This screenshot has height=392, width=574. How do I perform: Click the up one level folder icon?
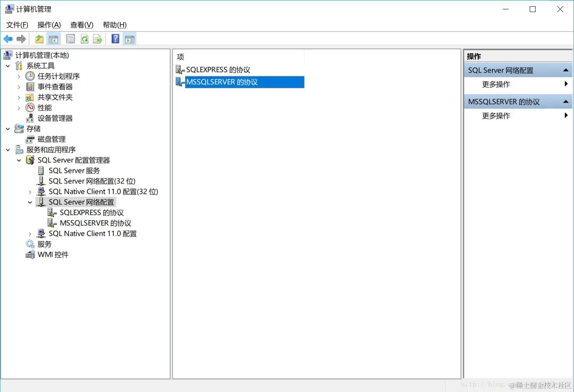[x=39, y=39]
